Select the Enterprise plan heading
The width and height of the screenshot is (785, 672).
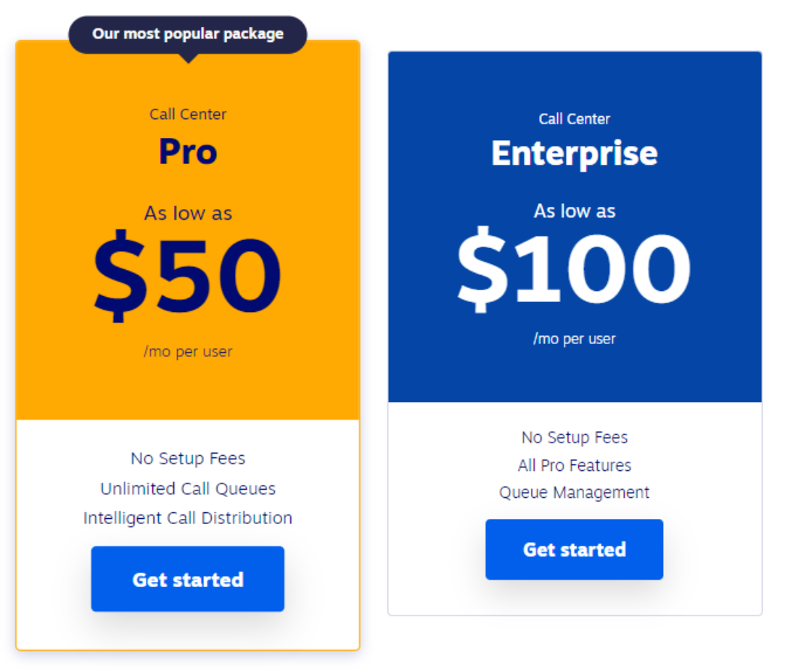(574, 153)
